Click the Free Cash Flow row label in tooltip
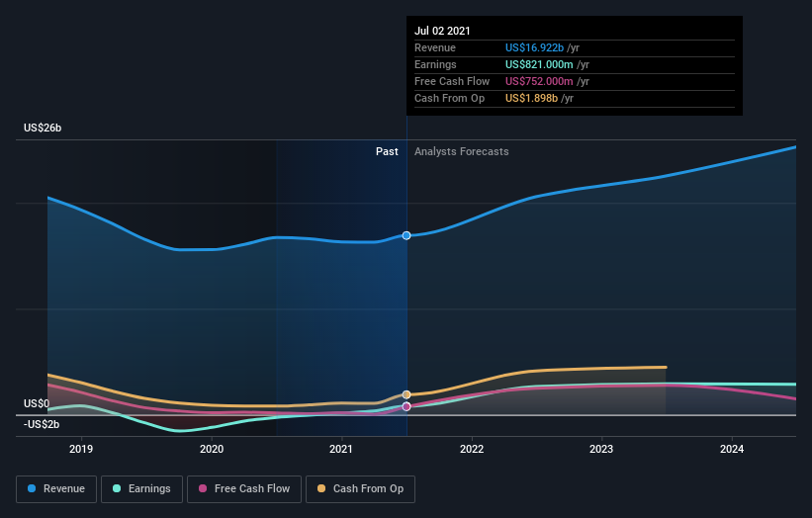 click(x=452, y=81)
